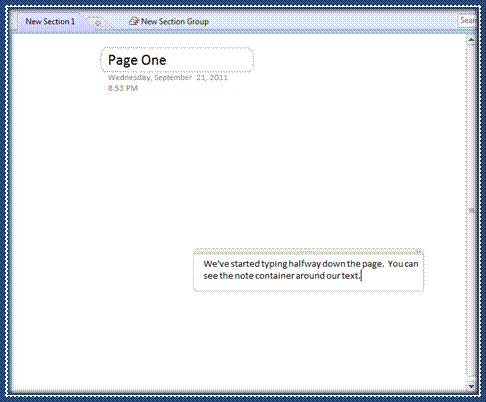Click the 8:53 PM timestamp
Screen dimensions: 486x402
[123, 88]
